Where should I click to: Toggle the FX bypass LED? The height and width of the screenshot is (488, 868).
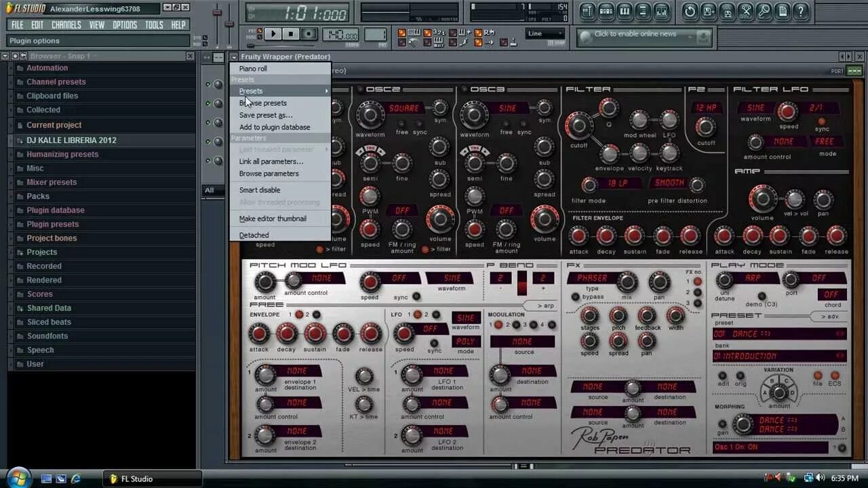575,297
